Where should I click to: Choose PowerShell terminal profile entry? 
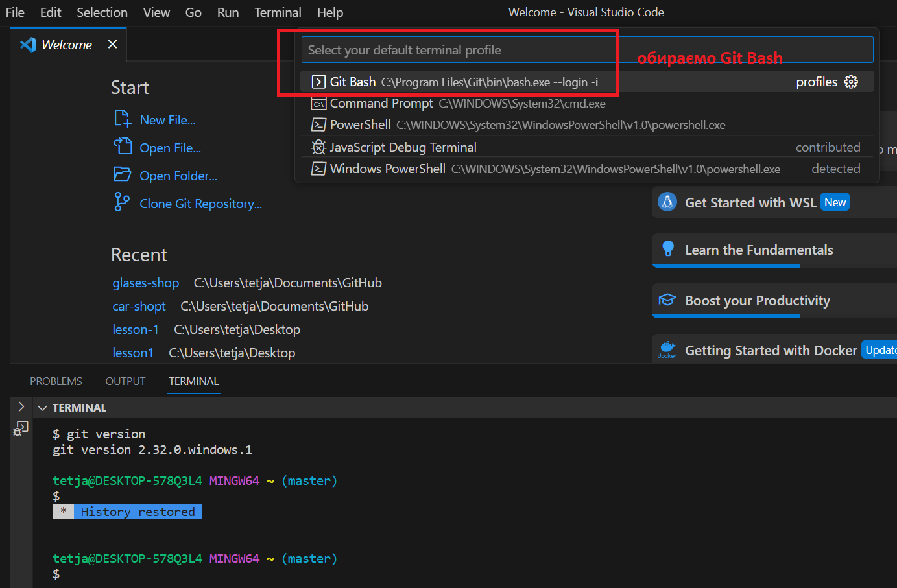coord(587,124)
